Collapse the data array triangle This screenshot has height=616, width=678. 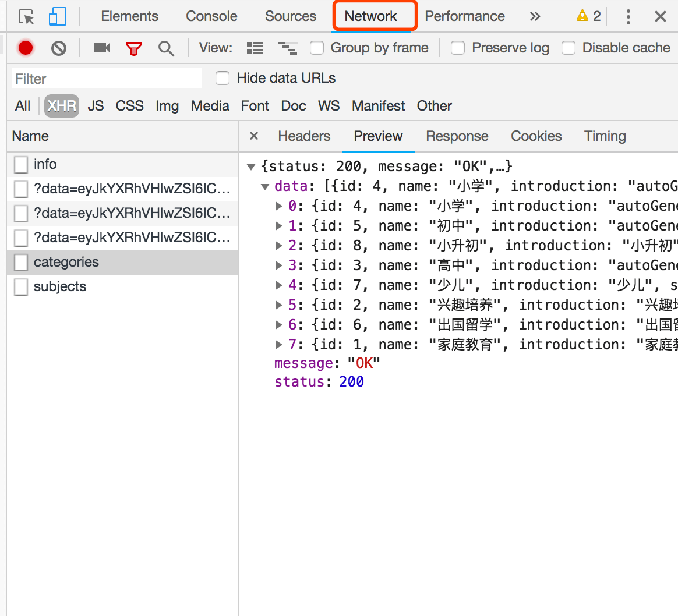click(x=265, y=187)
